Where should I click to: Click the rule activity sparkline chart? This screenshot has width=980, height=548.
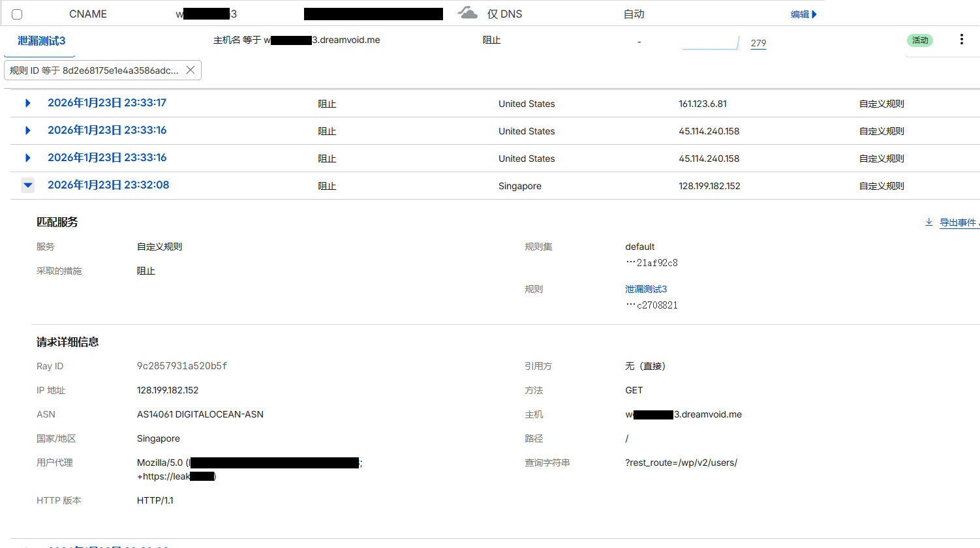coord(711,43)
